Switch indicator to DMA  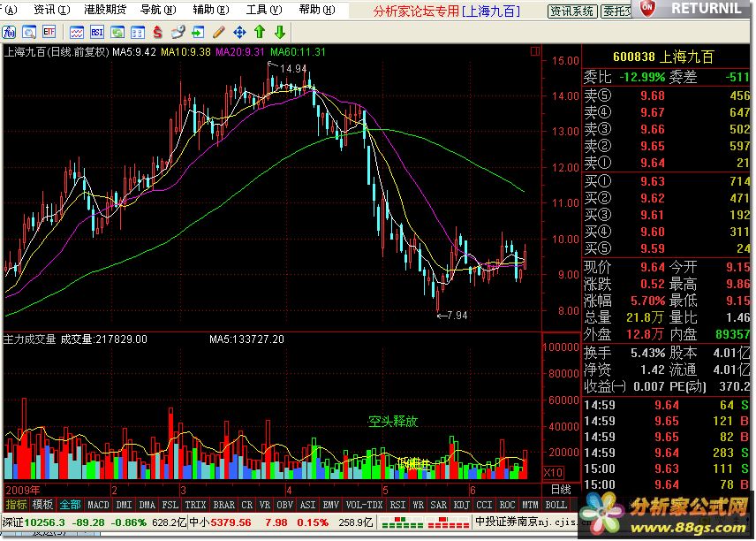tap(147, 505)
